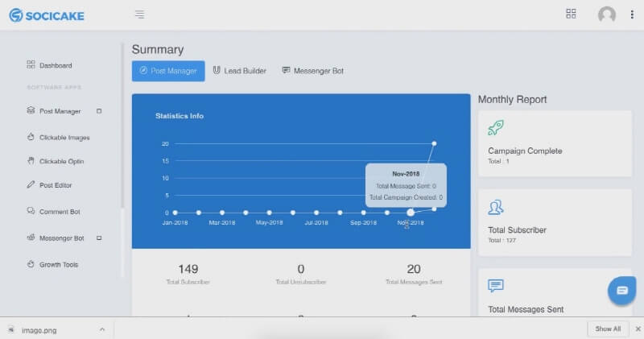Click the Messenger Bot sidebar icon
The image size is (644, 339).
(31, 238)
